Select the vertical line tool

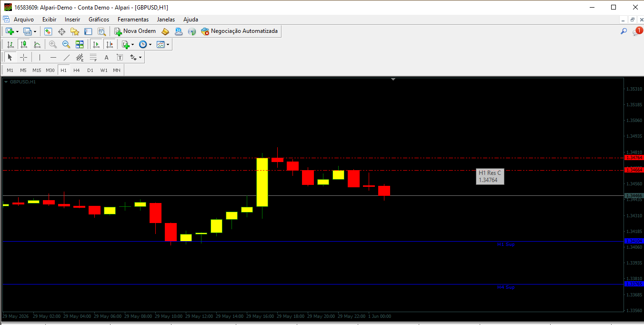click(40, 57)
